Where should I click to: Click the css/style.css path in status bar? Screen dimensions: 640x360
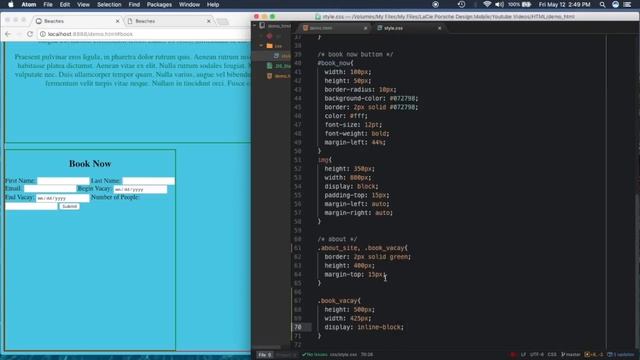coord(343,355)
